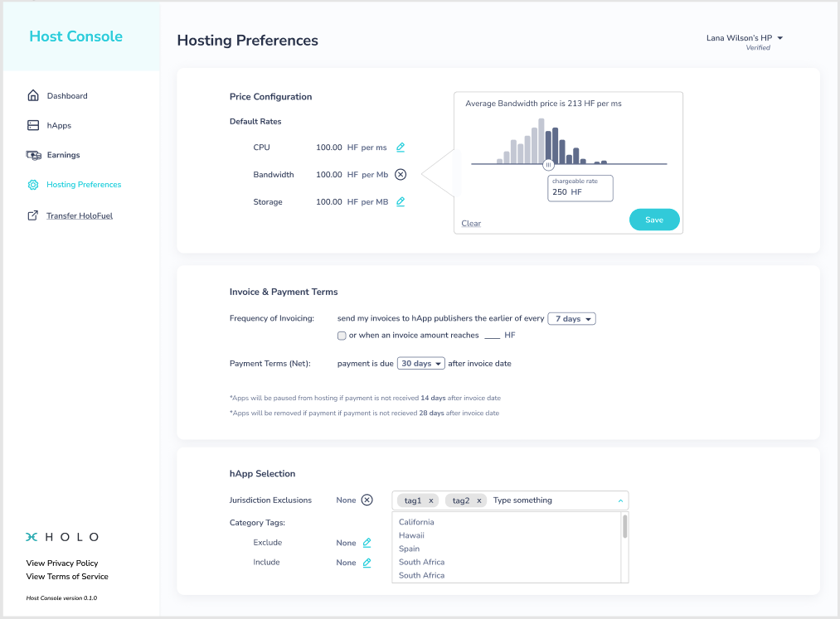Click the Holo logo in sidebar
The image size is (840, 619).
(x=62, y=537)
